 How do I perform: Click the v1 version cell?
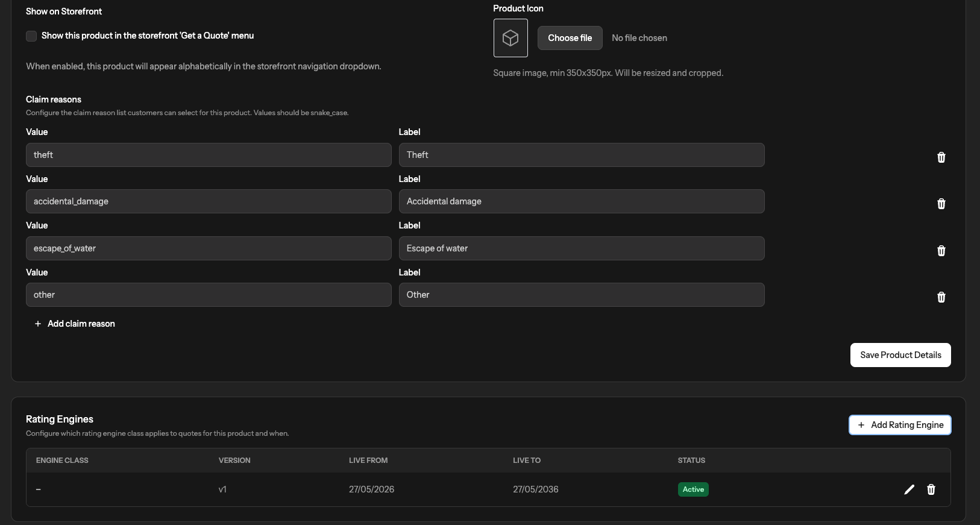tap(222, 489)
